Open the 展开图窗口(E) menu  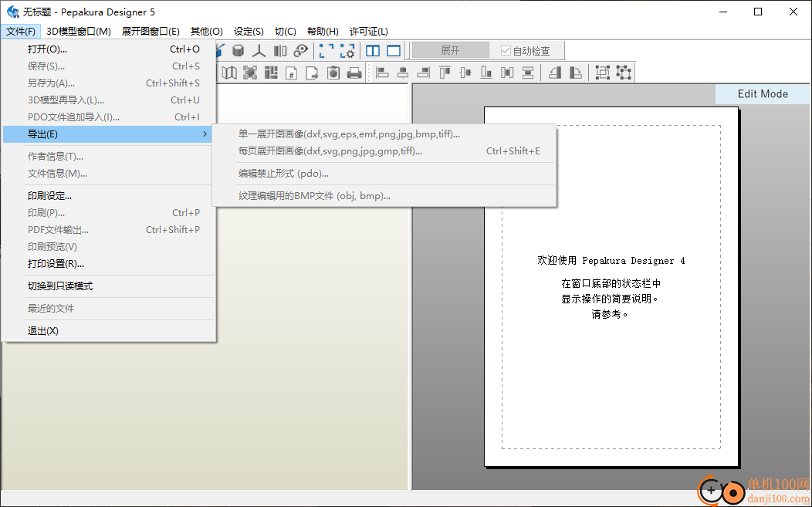pos(151,31)
